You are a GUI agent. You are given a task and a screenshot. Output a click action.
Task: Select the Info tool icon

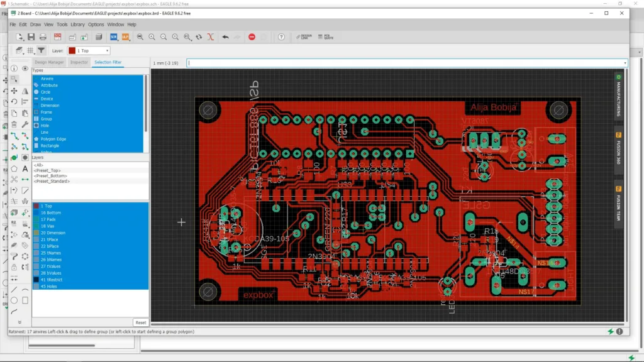14,69
